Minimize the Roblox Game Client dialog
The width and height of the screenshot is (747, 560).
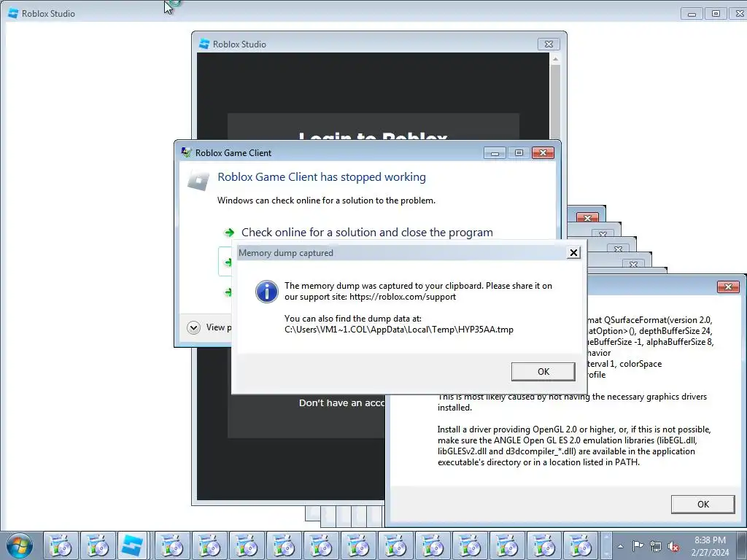point(495,153)
